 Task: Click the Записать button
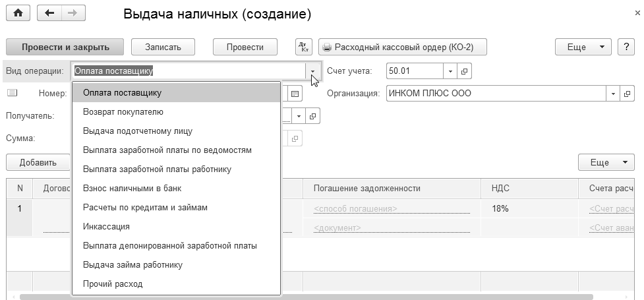(164, 47)
